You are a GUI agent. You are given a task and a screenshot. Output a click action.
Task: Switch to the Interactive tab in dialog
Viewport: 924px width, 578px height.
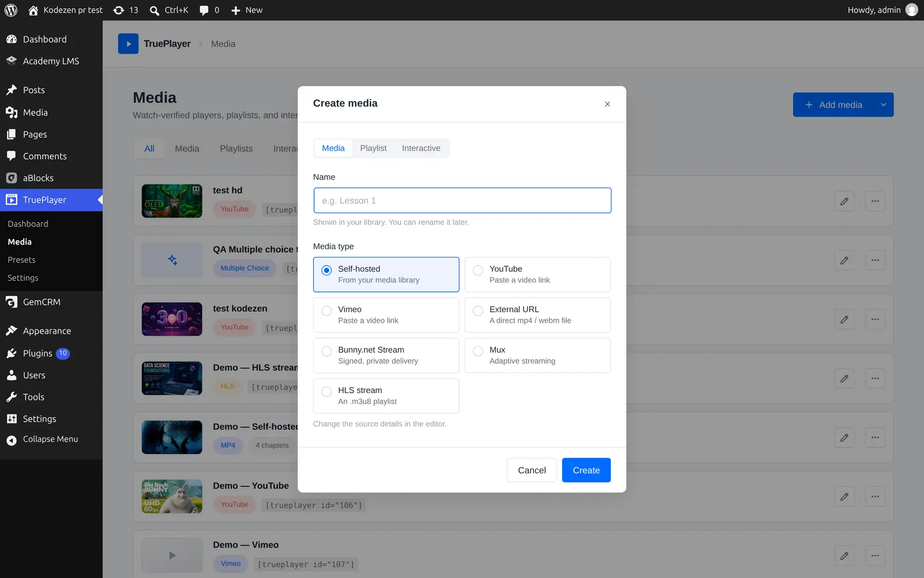pos(421,148)
